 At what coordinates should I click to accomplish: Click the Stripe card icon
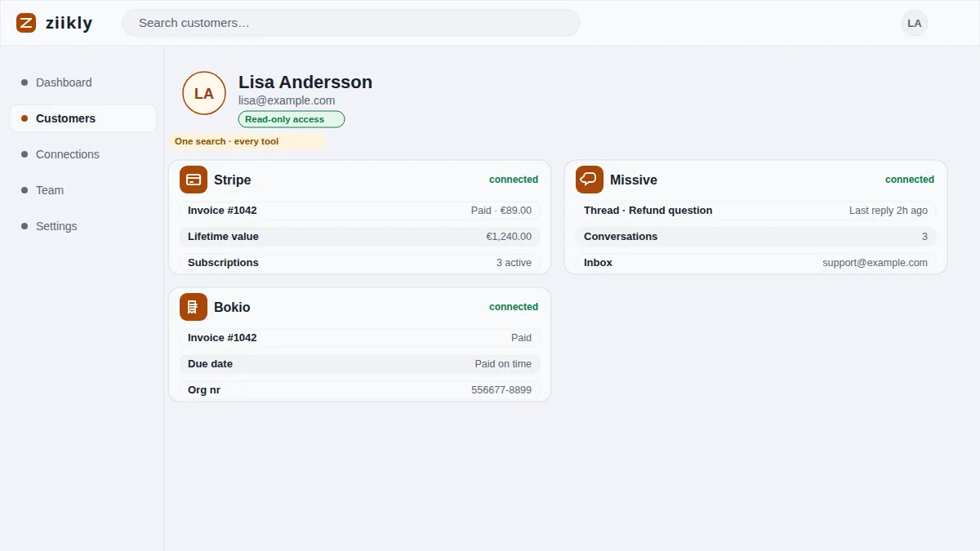pos(194,180)
